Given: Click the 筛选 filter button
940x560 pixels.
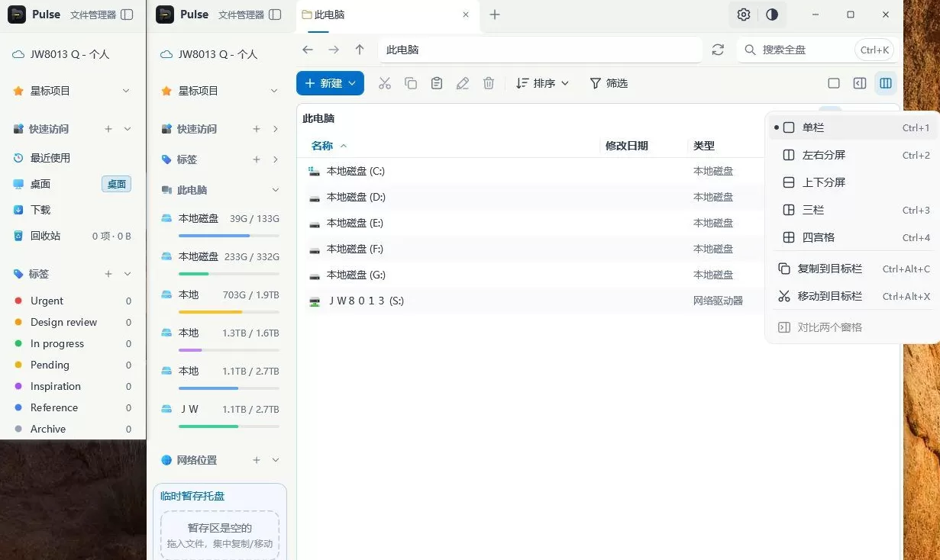Looking at the screenshot, I should (609, 83).
